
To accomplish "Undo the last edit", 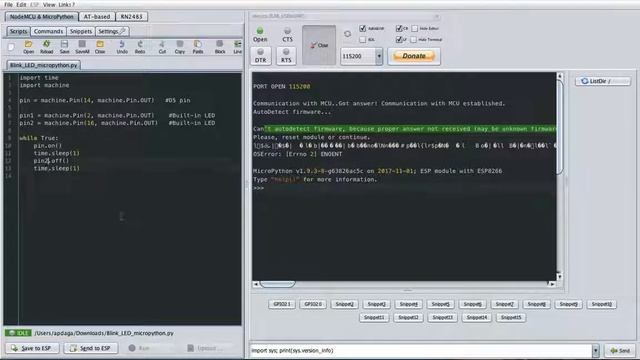I will pos(122,47).
